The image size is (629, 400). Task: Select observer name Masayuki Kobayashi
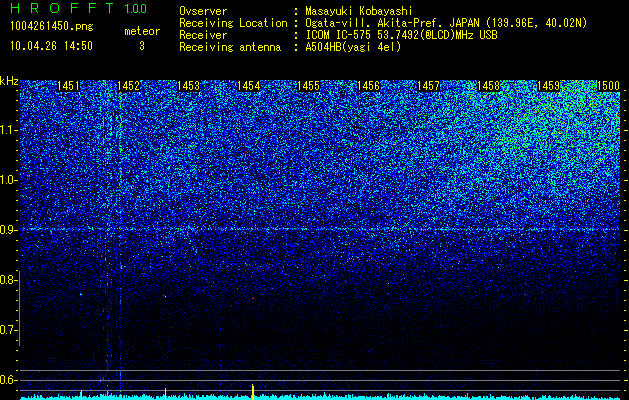point(359,11)
